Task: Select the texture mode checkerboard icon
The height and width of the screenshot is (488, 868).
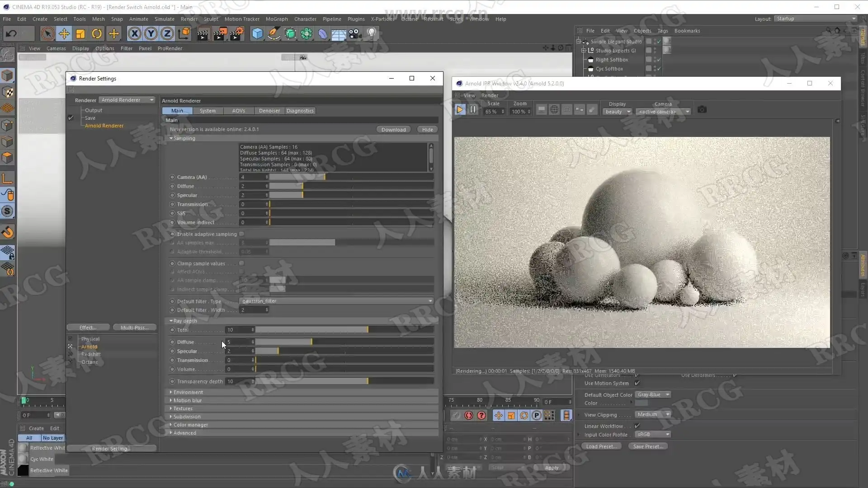Action: [x=7, y=92]
